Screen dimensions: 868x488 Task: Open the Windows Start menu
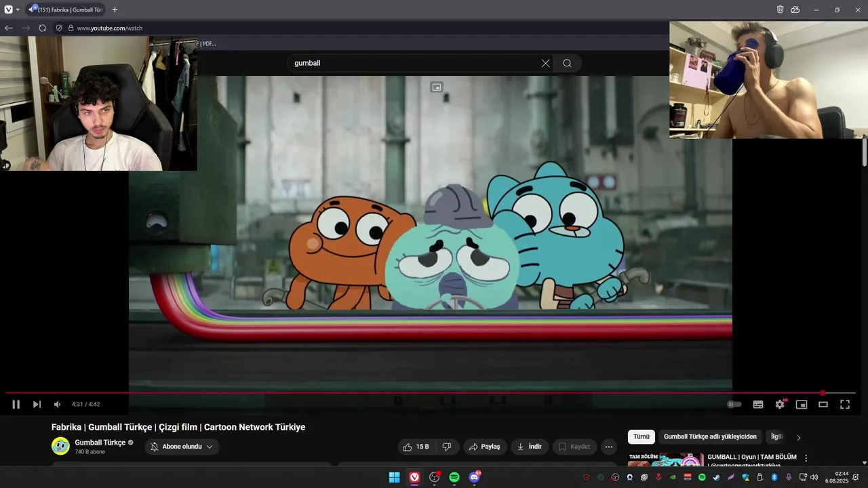click(x=394, y=477)
